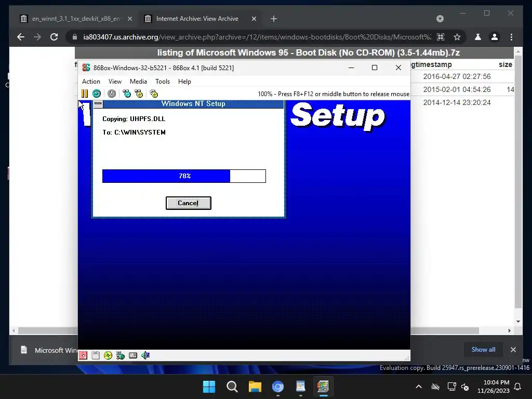Open taskbar Search
This screenshot has width=532, height=399.
pyautogui.click(x=232, y=387)
